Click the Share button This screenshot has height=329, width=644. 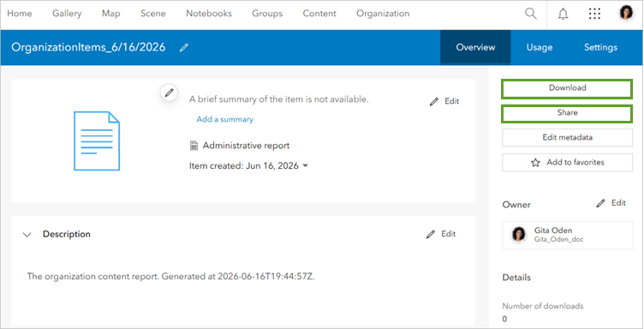point(567,114)
